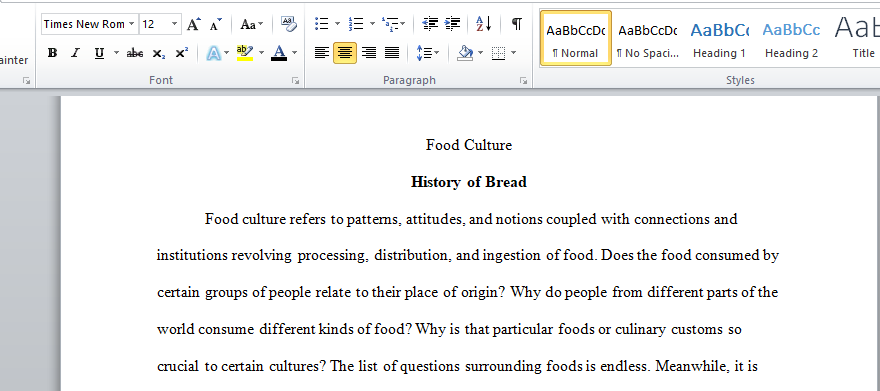Click inside the font name field
The width and height of the screenshot is (880, 391).
[84, 24]
